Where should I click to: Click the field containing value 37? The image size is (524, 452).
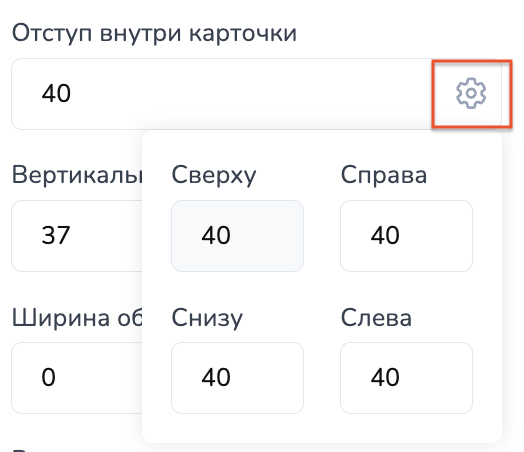77,236
